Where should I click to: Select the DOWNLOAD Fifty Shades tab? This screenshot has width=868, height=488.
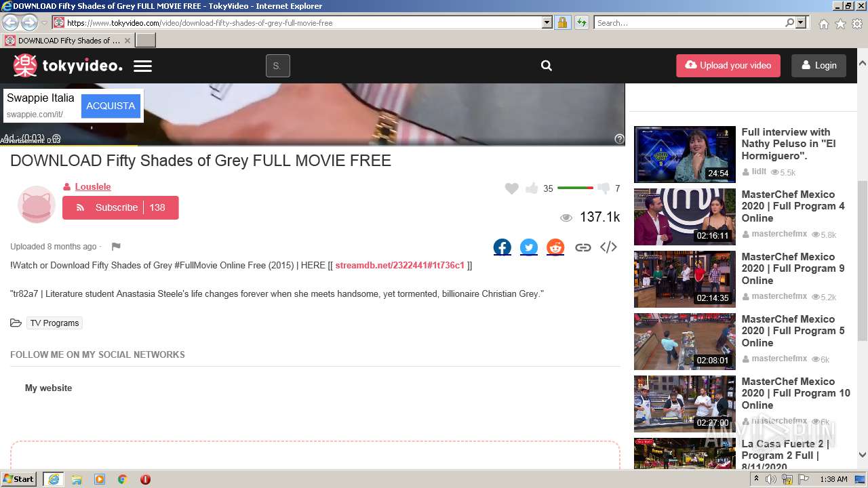click(67, 40)
